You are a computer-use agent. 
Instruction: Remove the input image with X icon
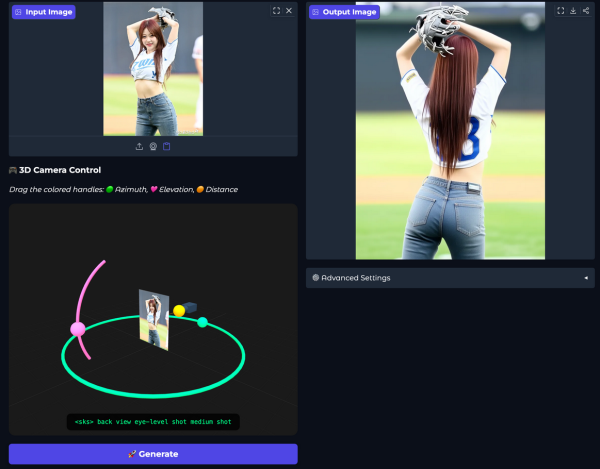289,11
